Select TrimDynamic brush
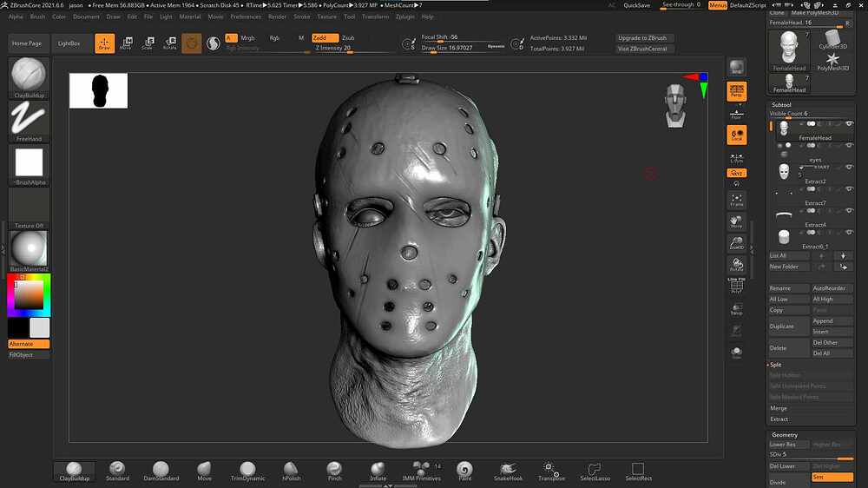The height and width of the screenshot is (488, 868). tap(247, 471)
